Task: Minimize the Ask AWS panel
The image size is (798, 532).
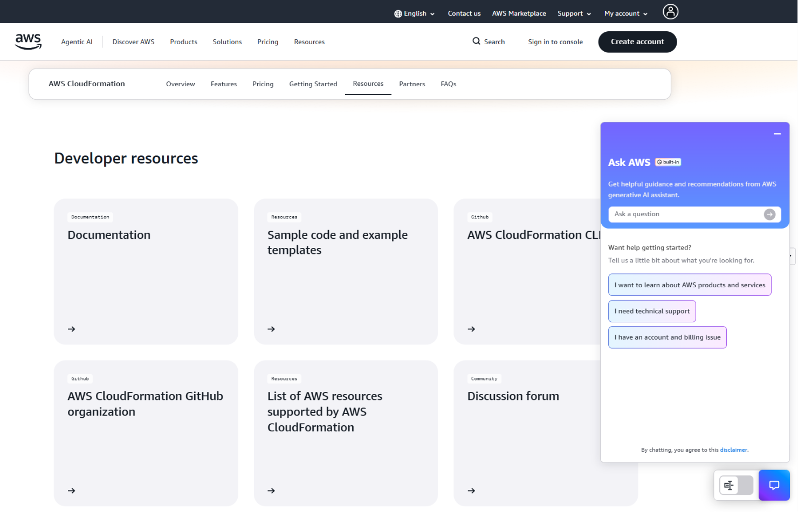Action: point(777,134)
